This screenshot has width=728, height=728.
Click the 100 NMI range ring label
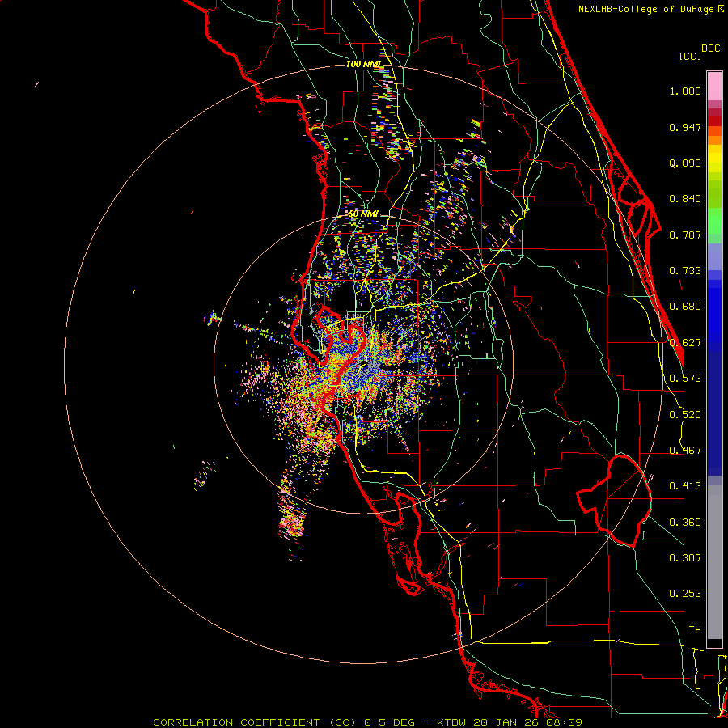(x=363, y=64)
